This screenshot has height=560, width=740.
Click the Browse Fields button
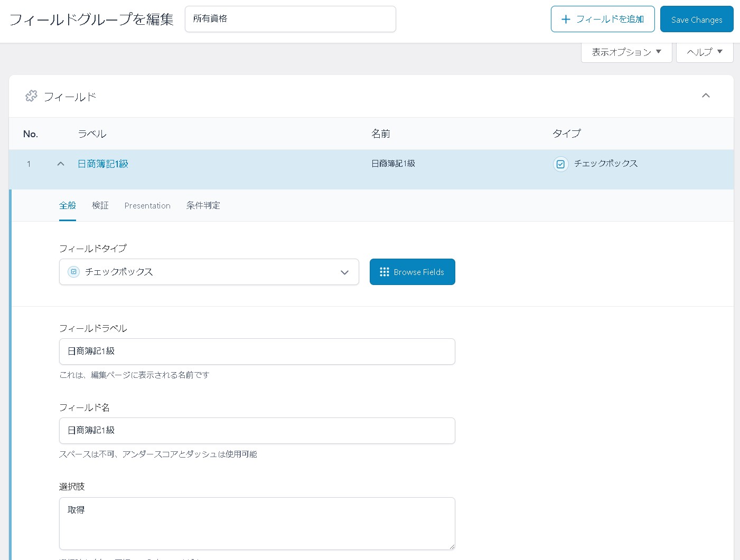[413, 272]
